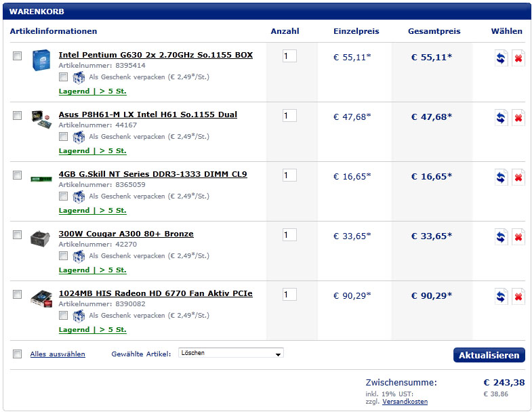Click Artikelnummer: 8390082 text
The width and height of the screenshot is (532, 418).
[x=102, y=304]
